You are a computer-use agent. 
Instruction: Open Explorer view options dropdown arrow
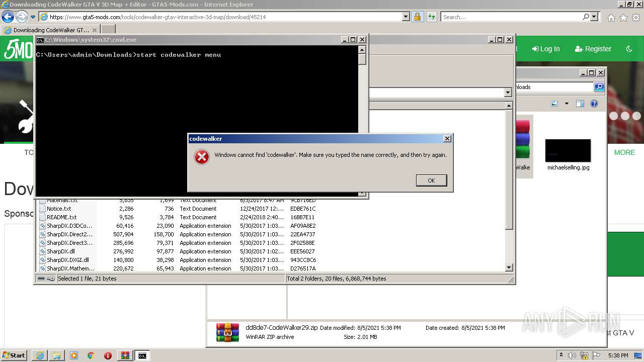(567, 104)
